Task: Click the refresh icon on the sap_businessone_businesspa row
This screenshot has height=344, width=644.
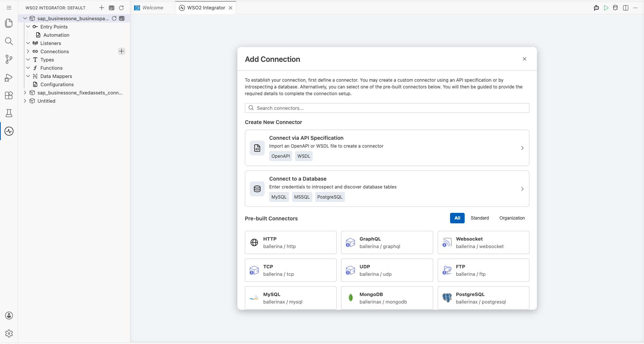Action: click(x=114, y=18)
